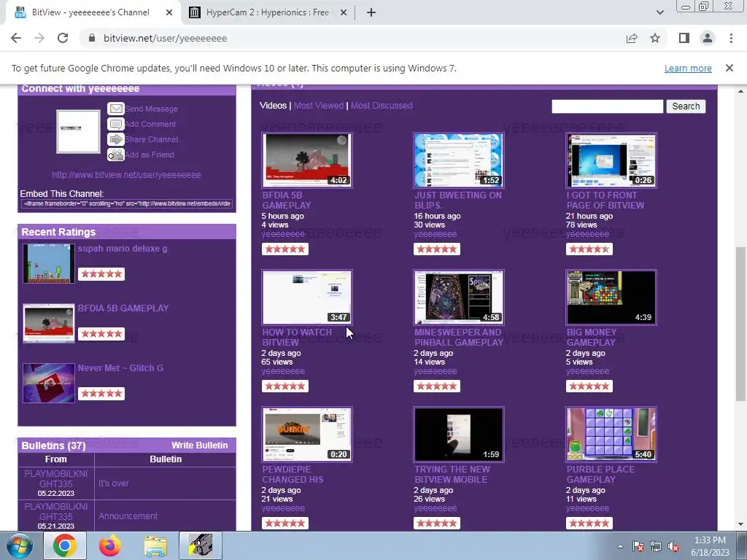Rate I GOT TO FRONT PAGE stars
747x560 pixels.
pos(589,249)
